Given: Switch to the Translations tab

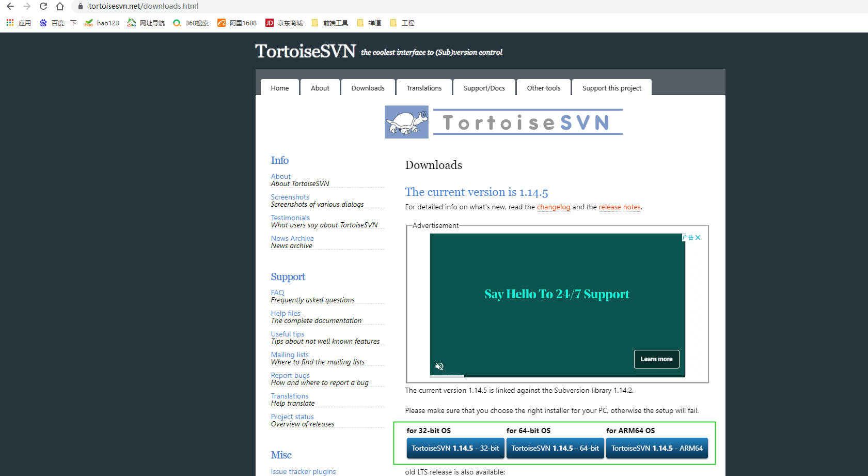Looking at the screenshot, I should 424,87.
